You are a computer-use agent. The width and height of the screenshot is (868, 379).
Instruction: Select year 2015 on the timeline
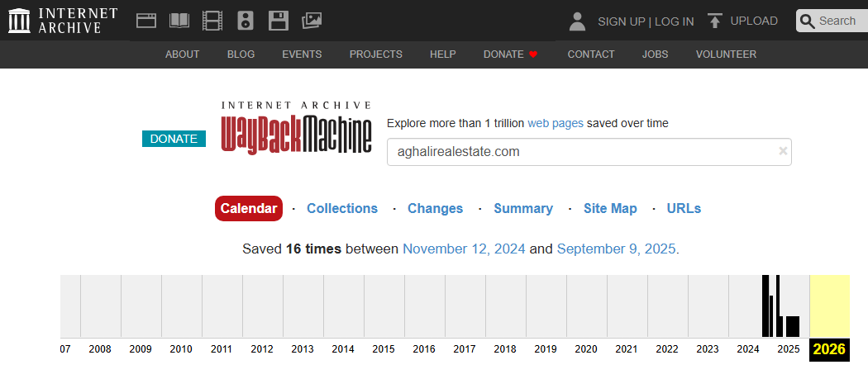pyautogui.click(x=384, y=349)
